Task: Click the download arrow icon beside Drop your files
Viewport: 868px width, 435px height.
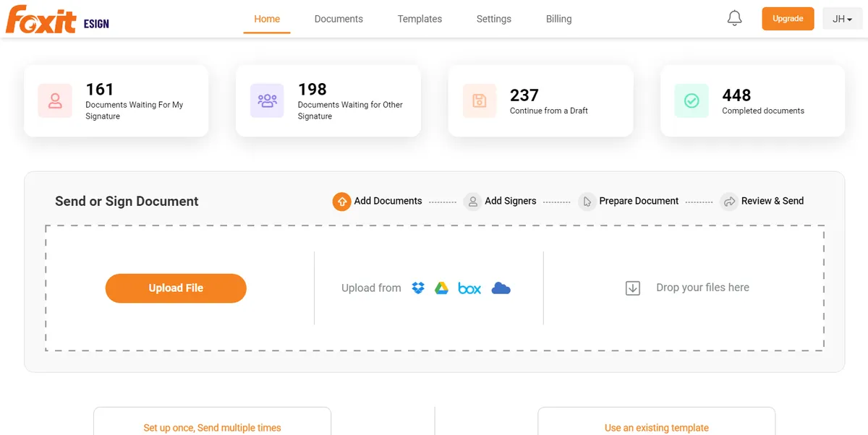Action: 633,288
